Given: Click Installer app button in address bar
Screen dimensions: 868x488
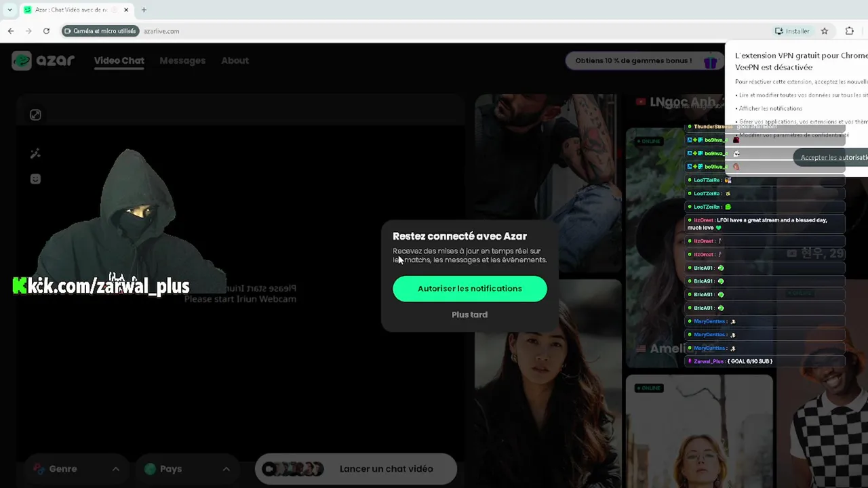Looking at the screenshot, I should [x=793, y=31].
